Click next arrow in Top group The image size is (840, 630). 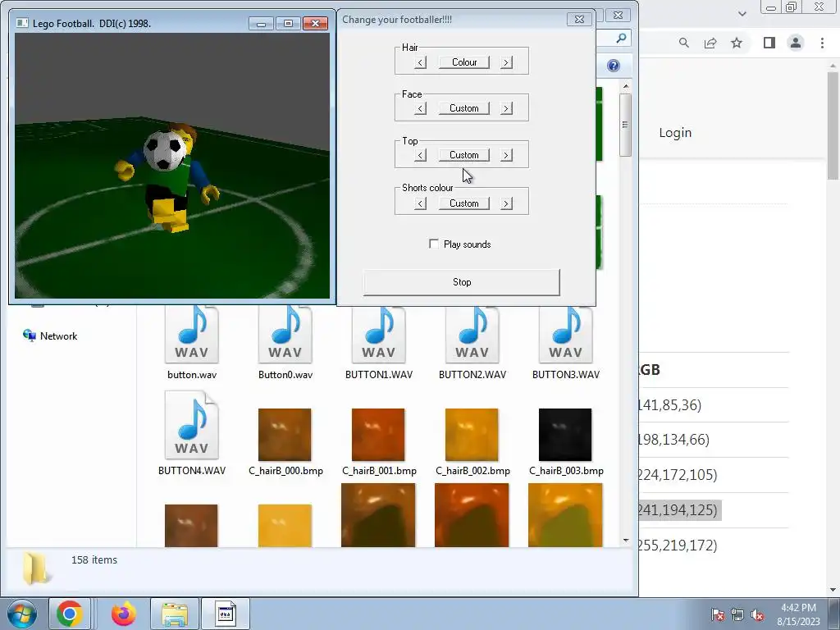click(506, 155)
